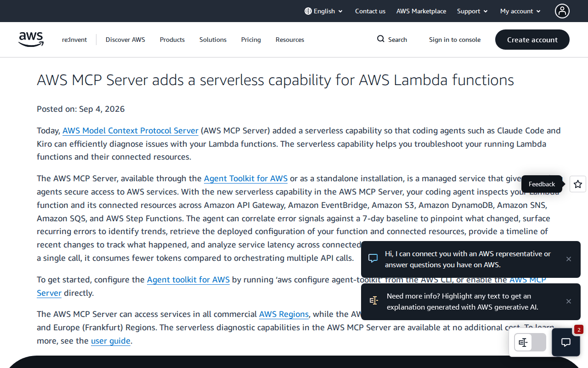
Task: Close the AWS representative message
Action: pyautogui.click(x=569, y=259)
